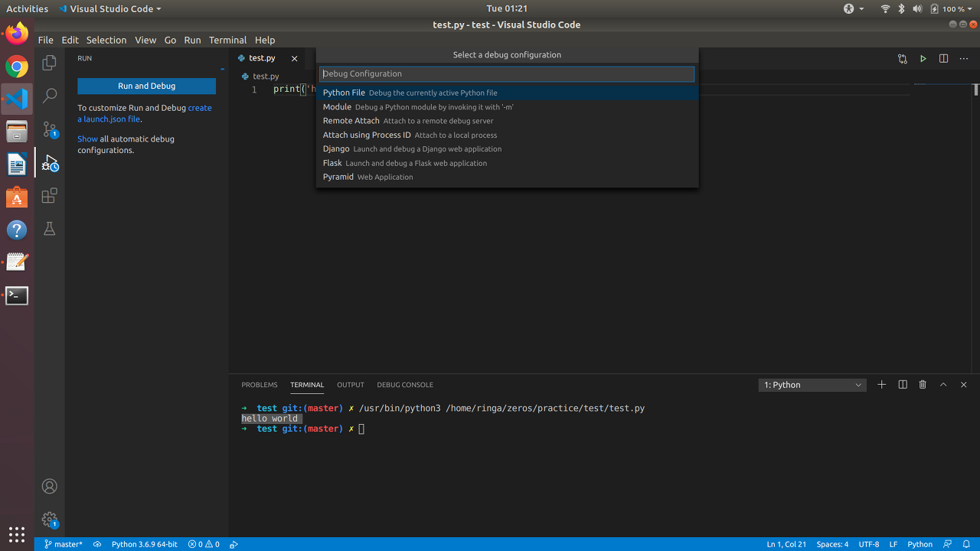
Task: Click the master* git branch indicator
Action: [x=63, y=544]
